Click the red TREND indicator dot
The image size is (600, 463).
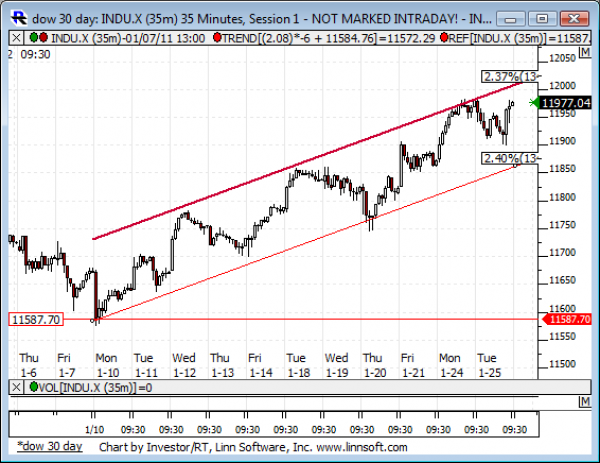point(217,37)
